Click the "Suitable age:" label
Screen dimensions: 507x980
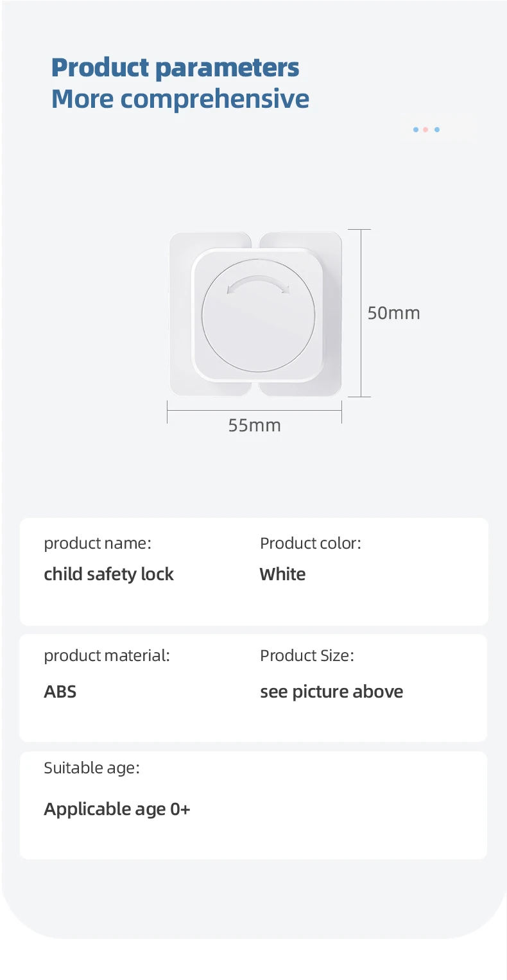tap(92, 768)
